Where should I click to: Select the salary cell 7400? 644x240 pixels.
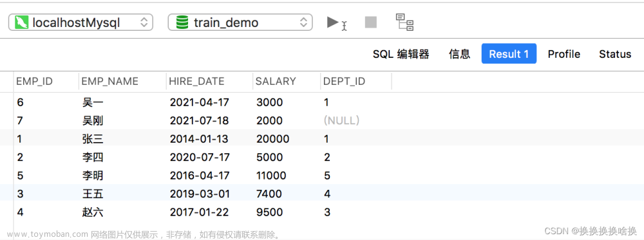coord(269,194)
